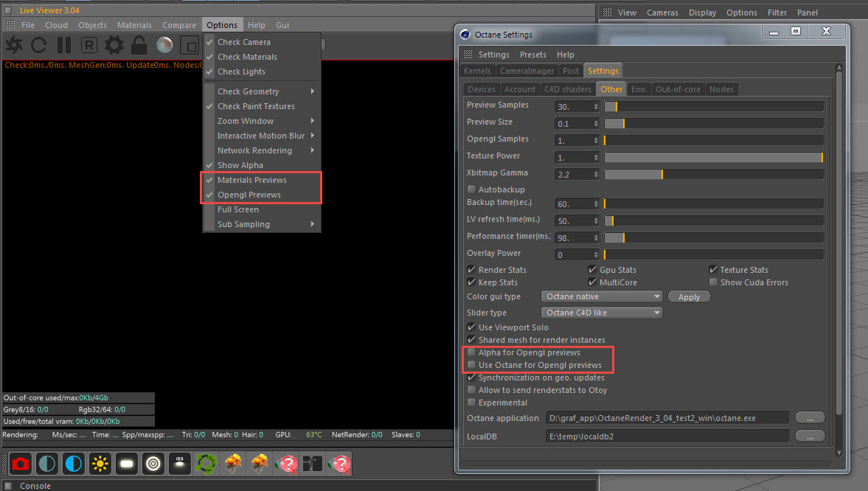This screenshot has height=491, width=868.
Task: Click the square region selection icon
Action: (x=190, y=45)
